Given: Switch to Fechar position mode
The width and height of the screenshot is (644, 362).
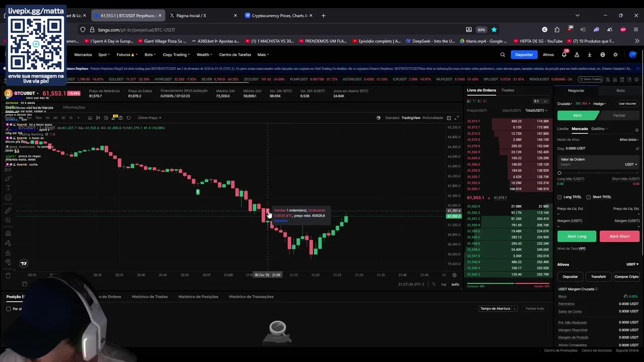Looking at the screenshot, I should pos(619,115).
